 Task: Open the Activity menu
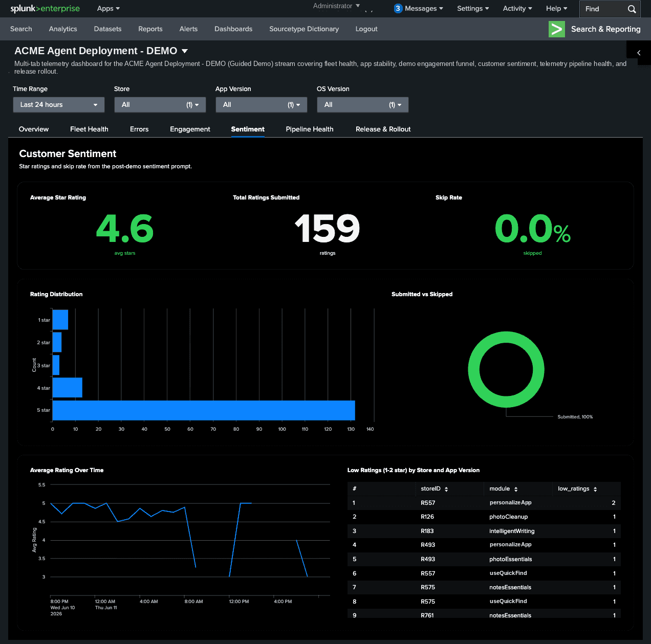517,9
